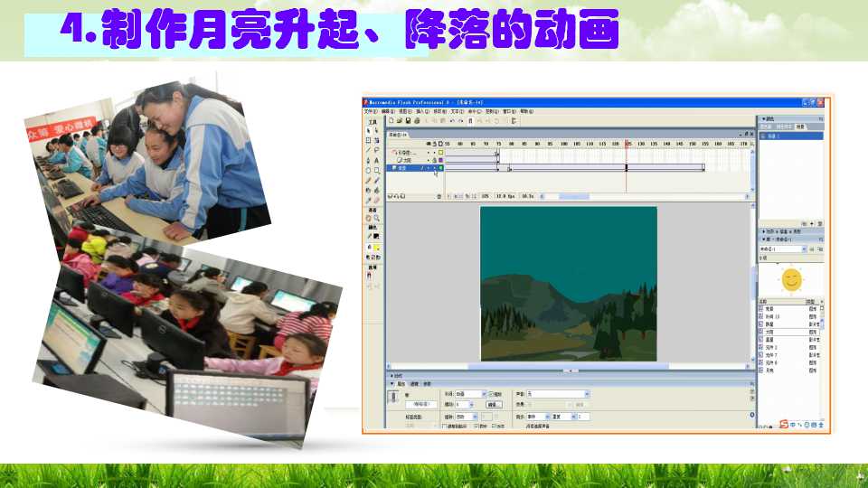Click the Print icon in toolbar
The width and height of the screenshot is (868, 488).
[417, 120]
